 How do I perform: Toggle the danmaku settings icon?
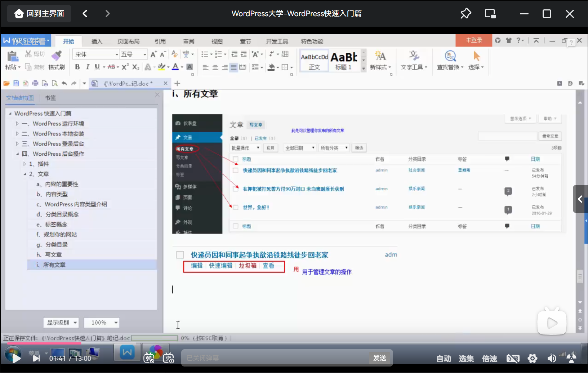pos(168,358)
